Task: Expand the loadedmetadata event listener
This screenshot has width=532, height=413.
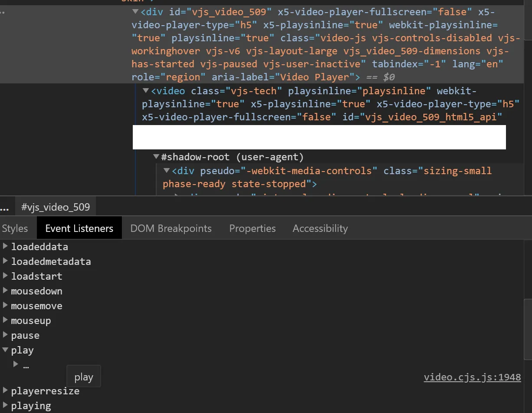Action: tap(5, 261)
